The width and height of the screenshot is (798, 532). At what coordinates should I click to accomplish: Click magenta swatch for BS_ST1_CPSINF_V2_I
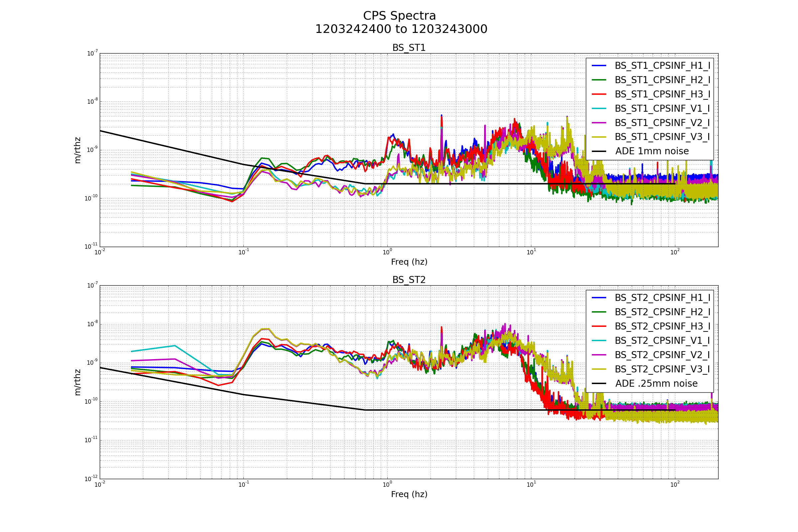[x=599, y=122]
